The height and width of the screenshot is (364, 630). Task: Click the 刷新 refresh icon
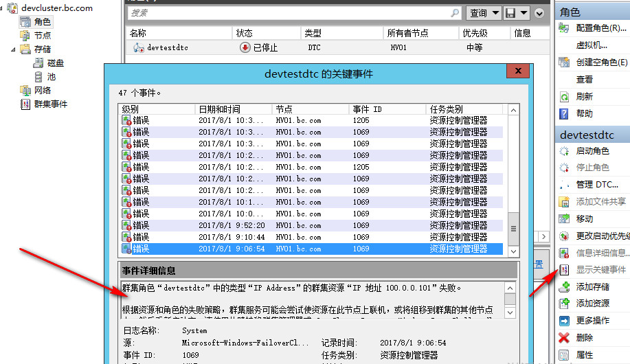pos(564,97)
